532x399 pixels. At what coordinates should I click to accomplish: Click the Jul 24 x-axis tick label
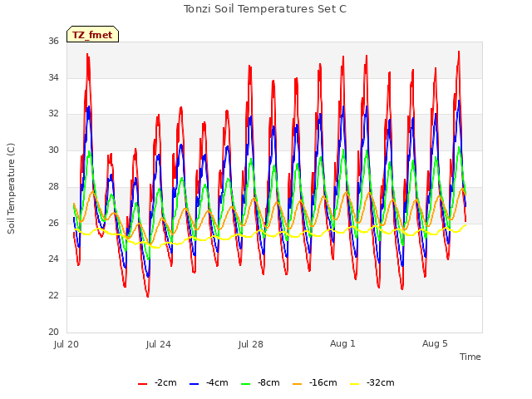159,344
